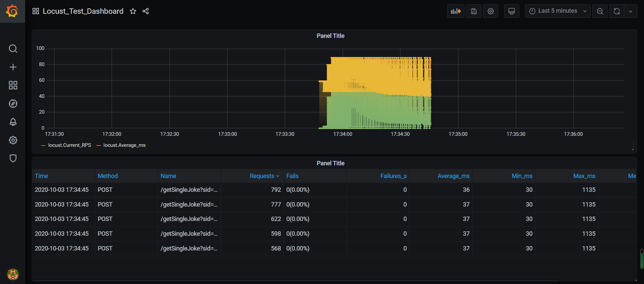Open the Grafana home logo
The image size is (644, 284).
coord(12,11)
